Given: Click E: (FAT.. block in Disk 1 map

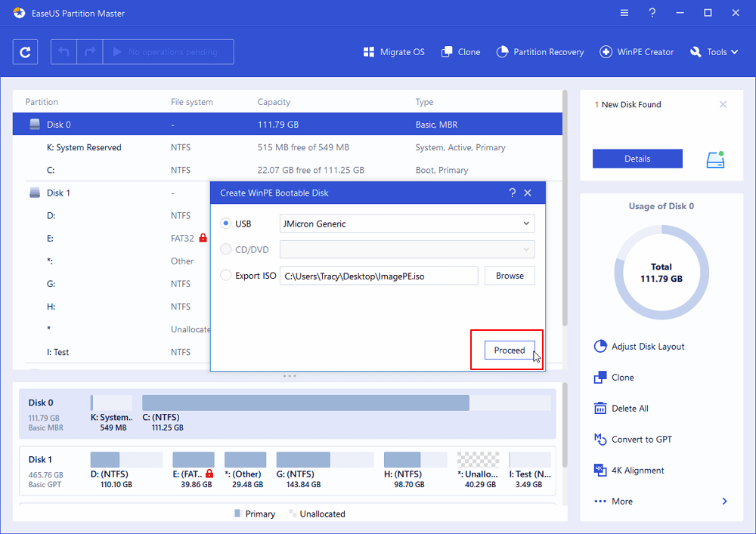Looking at the screenshot, I should point(194,470).
